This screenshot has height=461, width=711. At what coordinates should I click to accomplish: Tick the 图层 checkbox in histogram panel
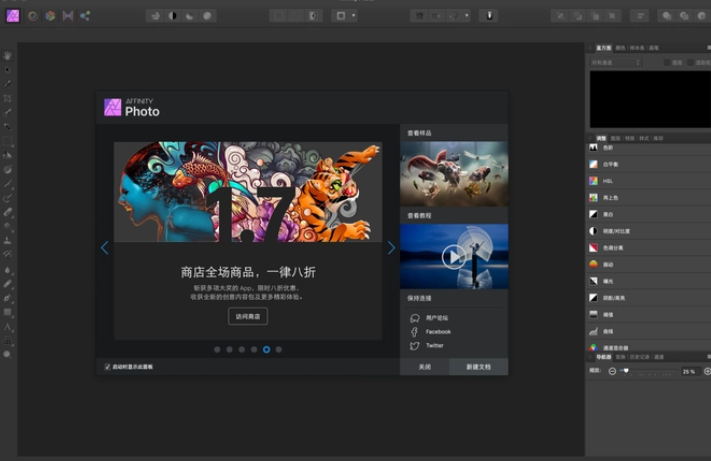click(x=667, y=63)
